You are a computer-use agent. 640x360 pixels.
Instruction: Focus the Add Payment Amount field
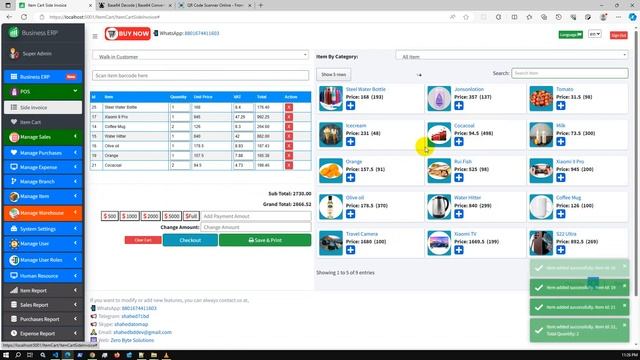[x=256, y=216]
